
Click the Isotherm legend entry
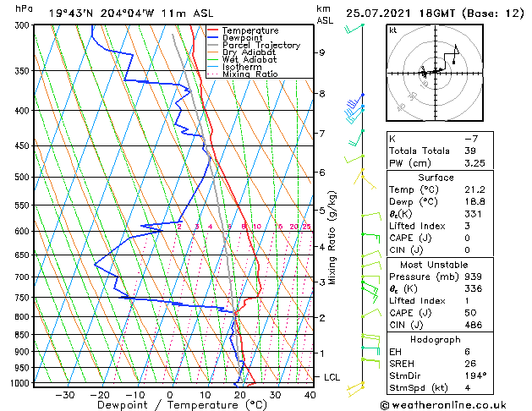click(234, 67)
